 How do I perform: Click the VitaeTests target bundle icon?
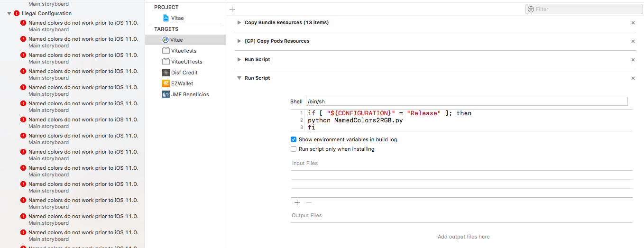tap(166, 51)
